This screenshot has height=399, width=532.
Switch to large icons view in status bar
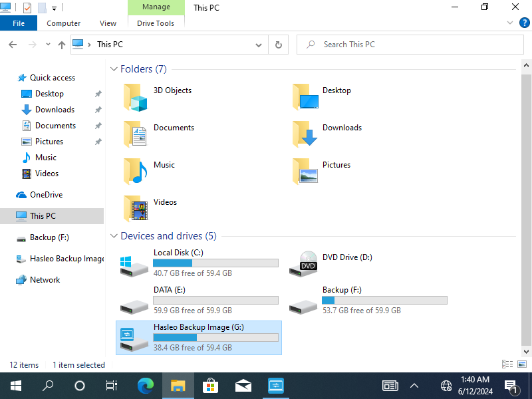pyautogui.click(x=522, y=364)
